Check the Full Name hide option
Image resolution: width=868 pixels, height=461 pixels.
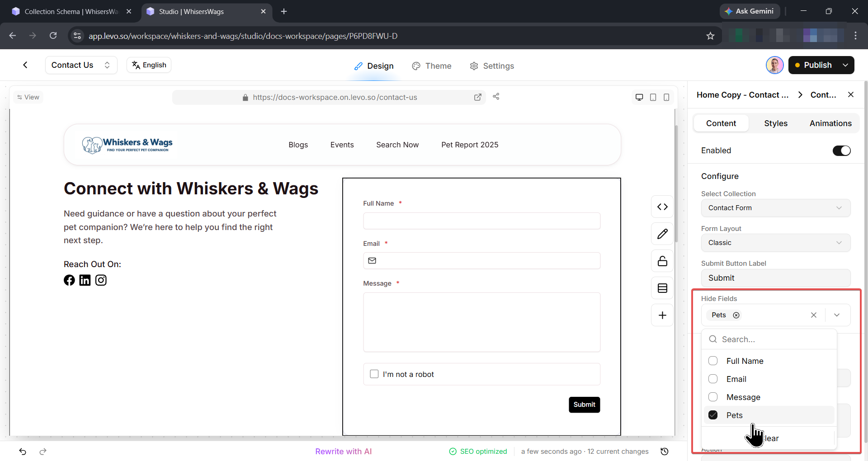coord(713,361)
